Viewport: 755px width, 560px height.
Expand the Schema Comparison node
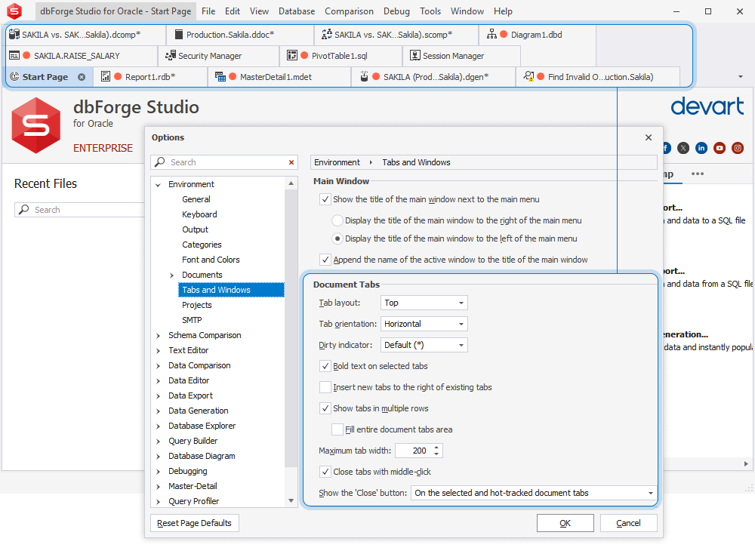(158, 336)
